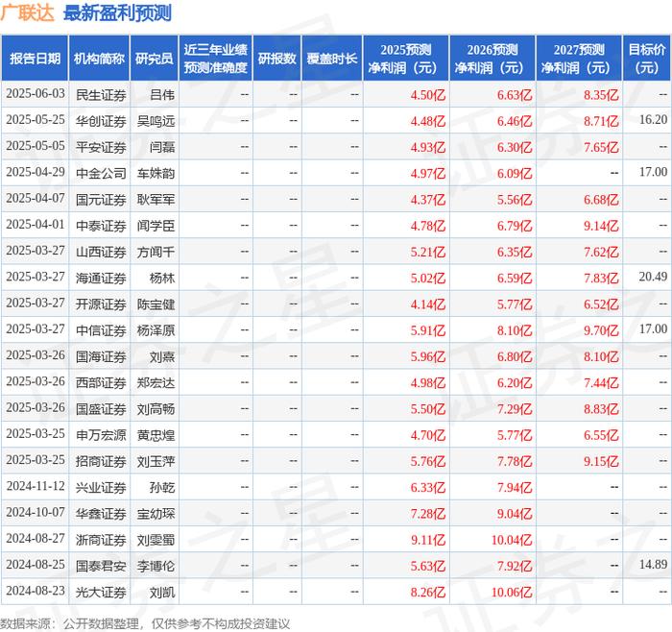This screenshot has width=672, height=632.
Task: Click institution 国泰君安
Action: click(101, 566)
